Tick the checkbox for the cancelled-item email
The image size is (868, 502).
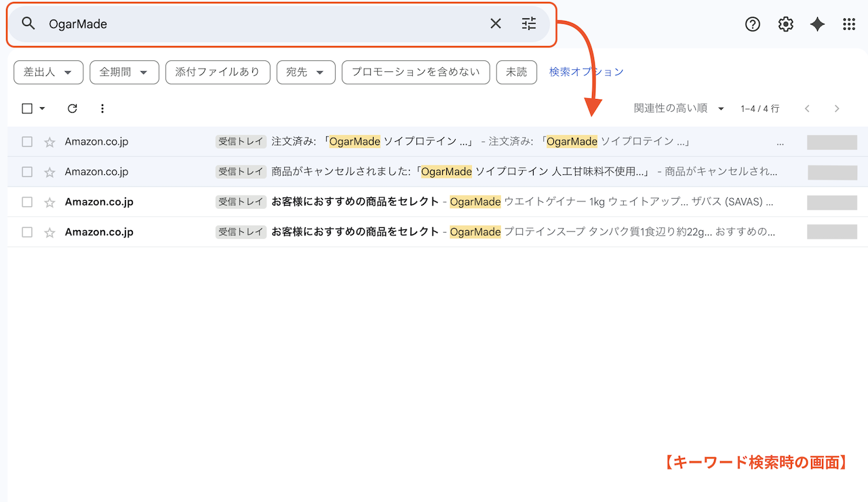click(27, 172)
